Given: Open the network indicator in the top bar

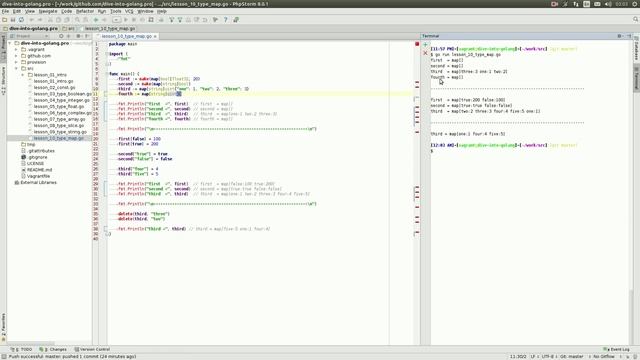Looking at the screenshot, I should pyautogui.click(x=576, y=4).
